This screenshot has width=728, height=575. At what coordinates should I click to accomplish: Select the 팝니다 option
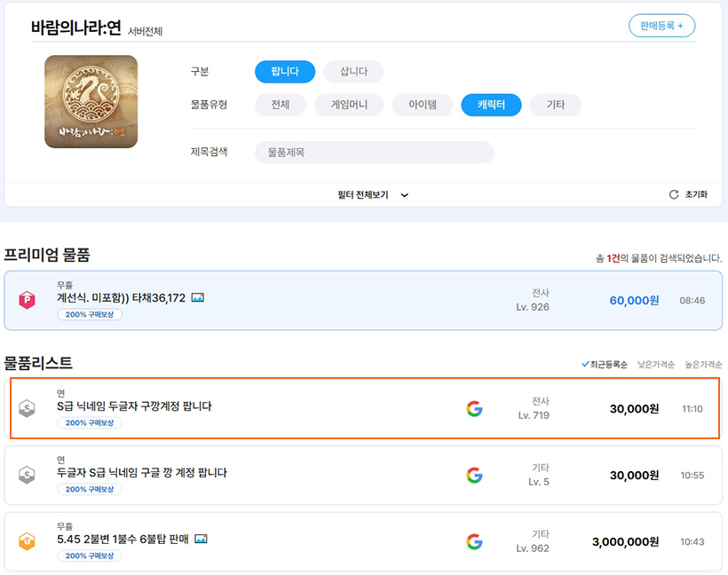tap(284, 72)
